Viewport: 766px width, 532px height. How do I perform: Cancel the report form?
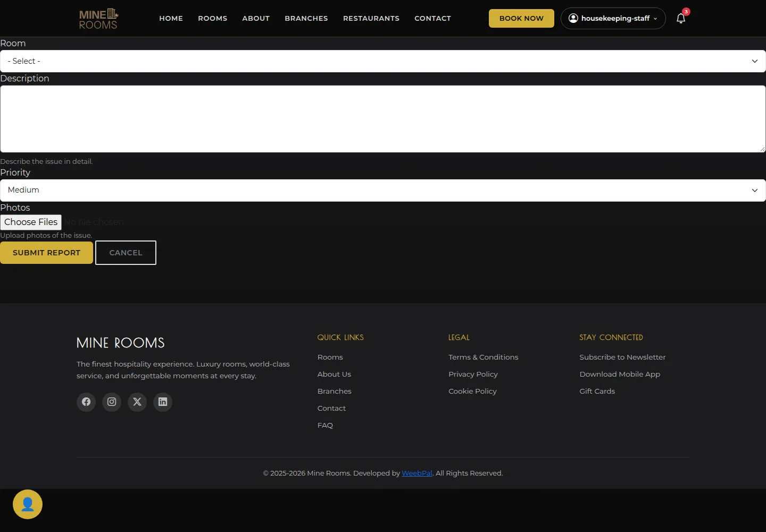click(126, 253)
